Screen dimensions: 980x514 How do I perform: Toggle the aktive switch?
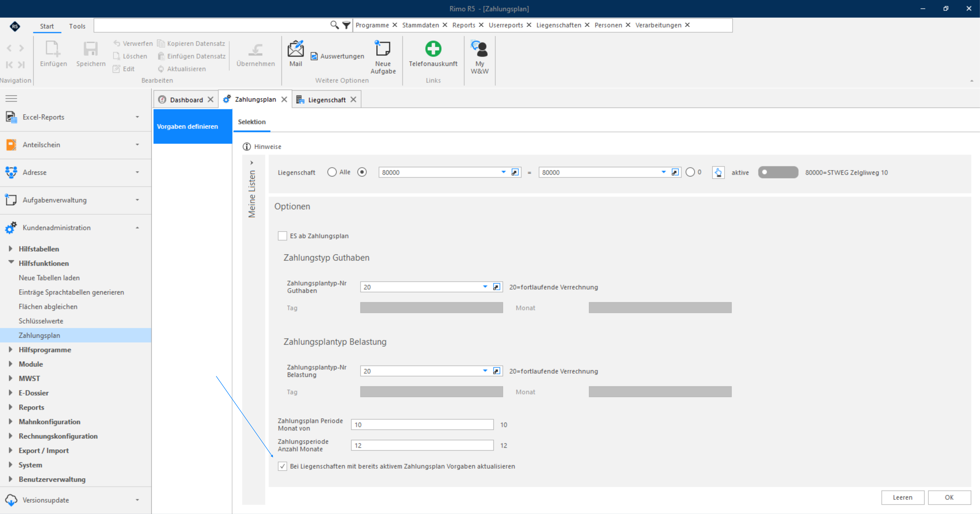pyautogui.click(x=778, y=172)
